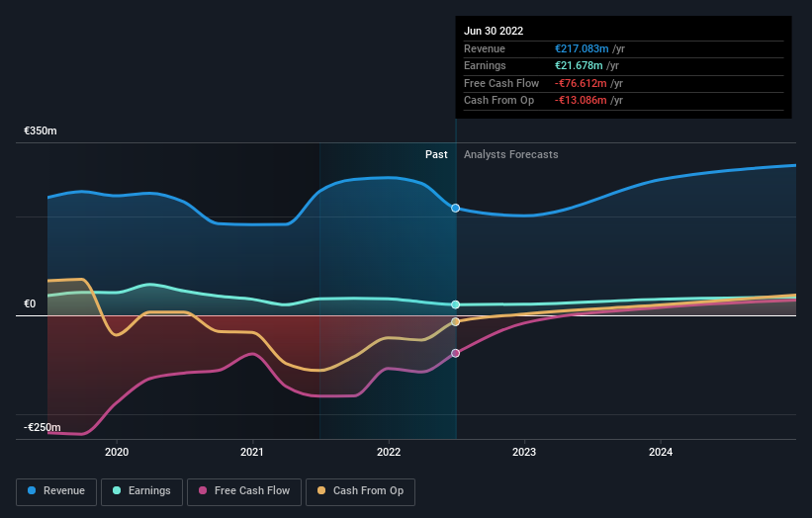Click the 2023 x-axis label
This screenshot has width=812, height=518.
pyautogui.click(x=524, y=452)
